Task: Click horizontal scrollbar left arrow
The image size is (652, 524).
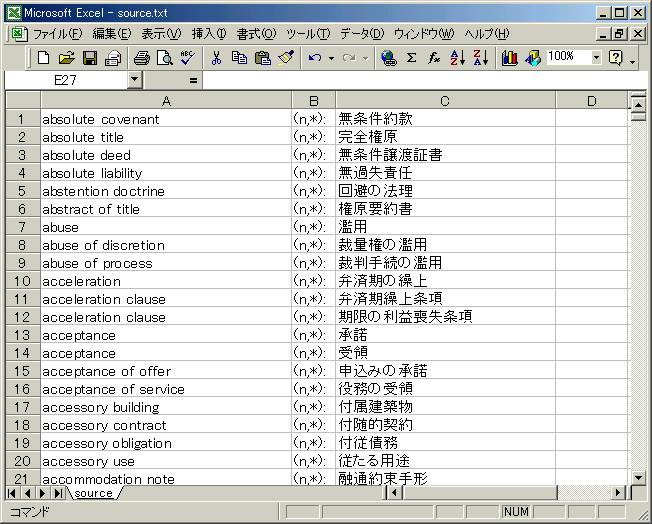Action: (394, 493)
